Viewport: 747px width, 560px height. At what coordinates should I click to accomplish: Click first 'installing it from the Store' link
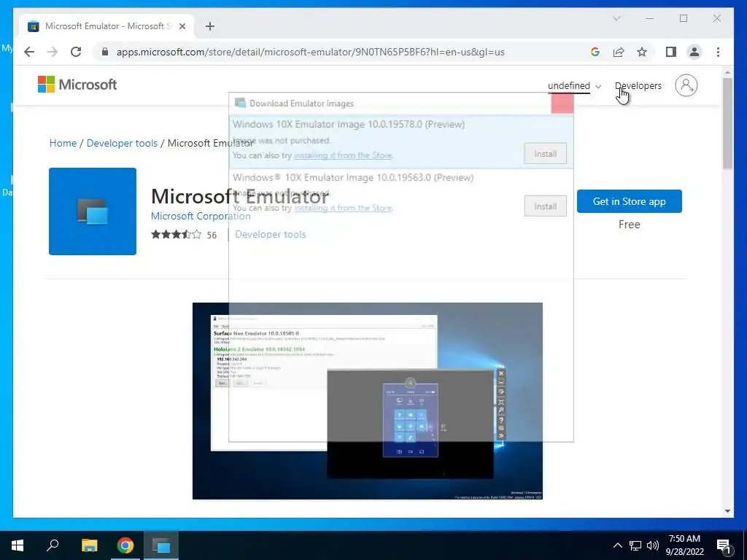click(343, 155)
